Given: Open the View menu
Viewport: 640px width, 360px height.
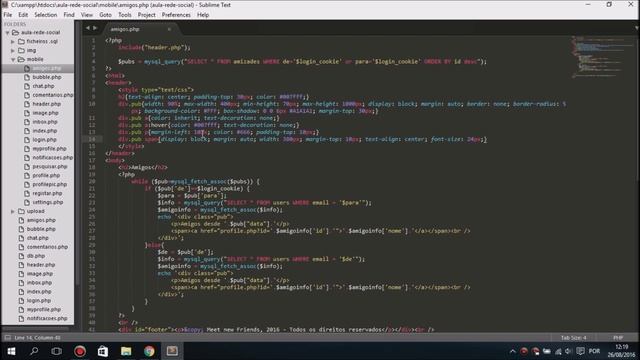Looking at the screenshot, I should pyautogui.click(x=87, y=15).
